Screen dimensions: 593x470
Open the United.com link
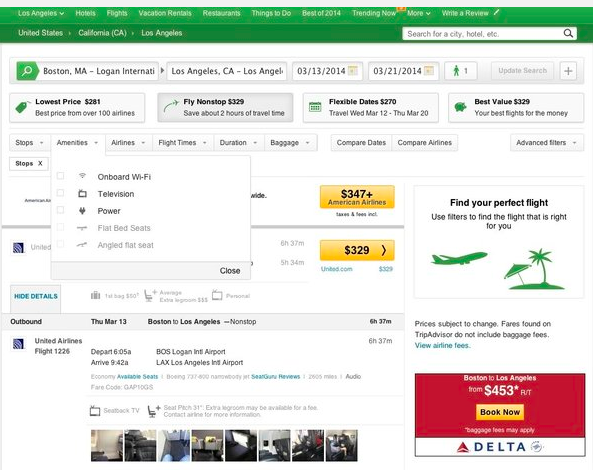coord(337,269)
